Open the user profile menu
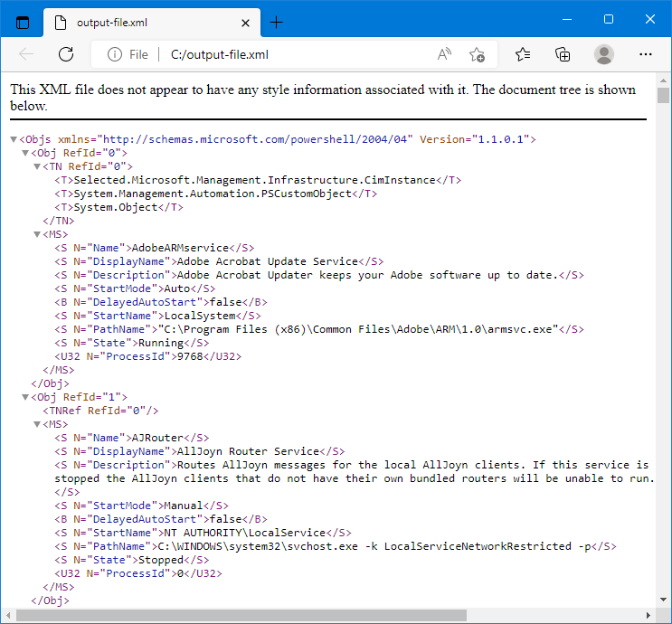Viewport: 672px width, 624px height. click(x=604, y=54)
